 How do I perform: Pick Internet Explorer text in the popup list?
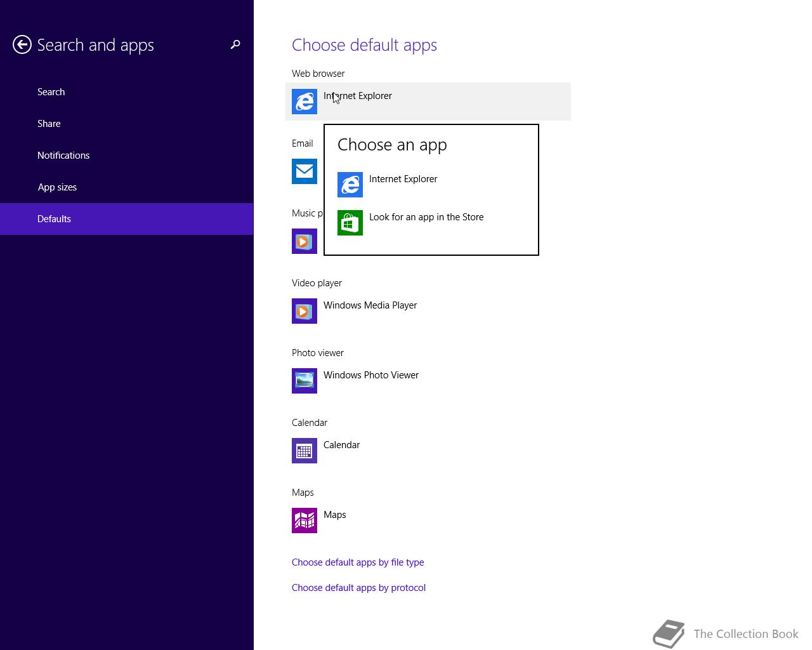403,179
